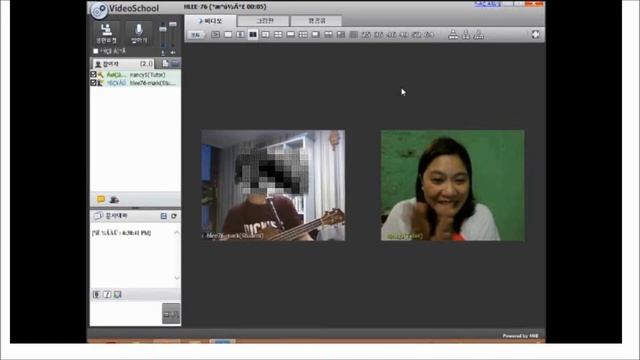Toggle checkbox for hlee76-mark student row
The width and height of the screenshot is (640, 360).
click(93, 82)
